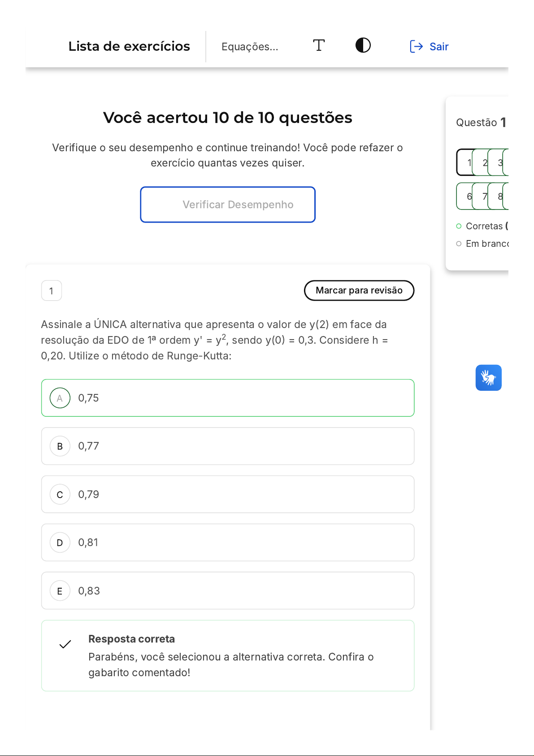Click the Lista de exercícios heading

point(129,46)
